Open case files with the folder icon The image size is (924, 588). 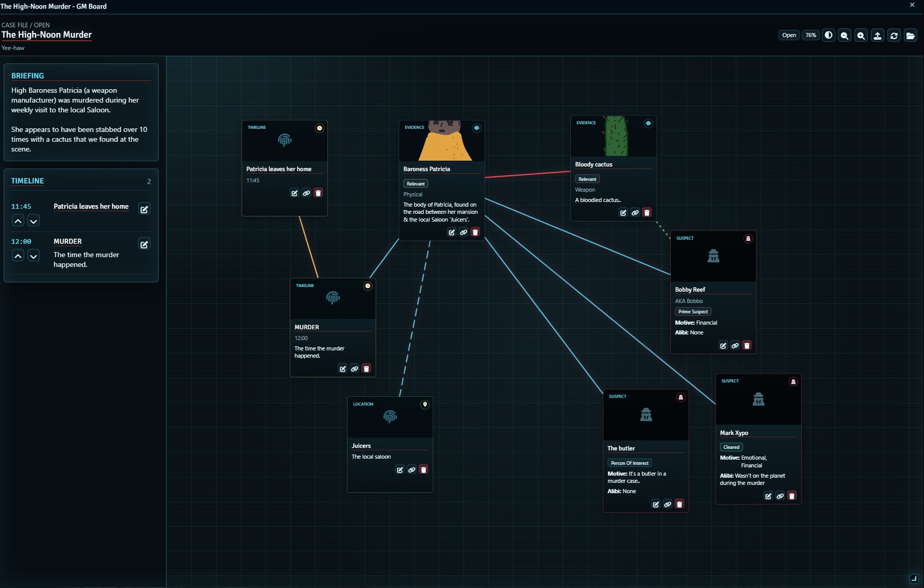911,36
